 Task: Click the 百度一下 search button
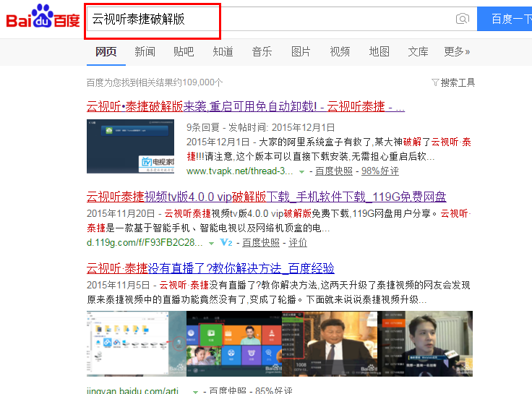[505, 19]
